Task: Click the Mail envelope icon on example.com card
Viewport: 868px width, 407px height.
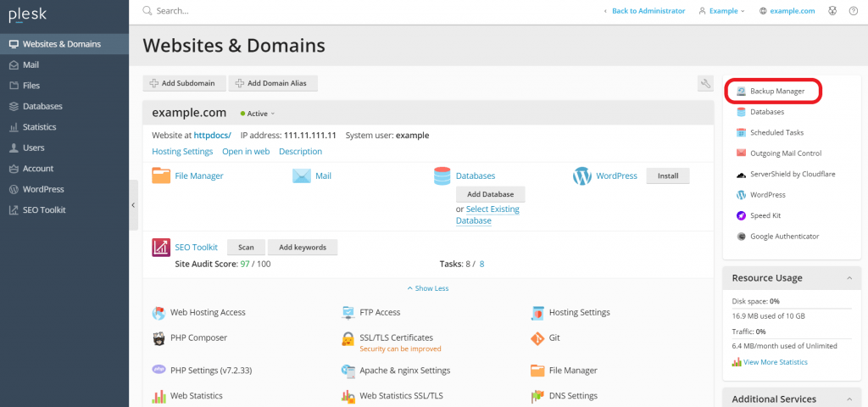Action: [302, 176]
